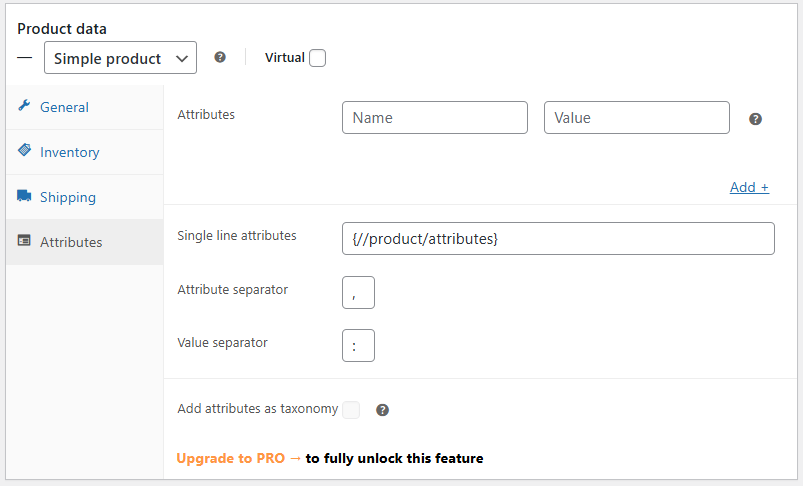The width and height of the screenshot is (803, 486).
Task: Open the Simple product type dropdown
Action: click(120, 58)
